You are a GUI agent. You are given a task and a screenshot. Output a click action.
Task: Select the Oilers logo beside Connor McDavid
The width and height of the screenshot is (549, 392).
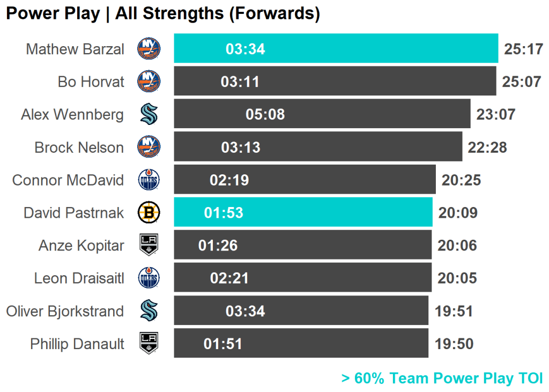click(x=149, y=180)
